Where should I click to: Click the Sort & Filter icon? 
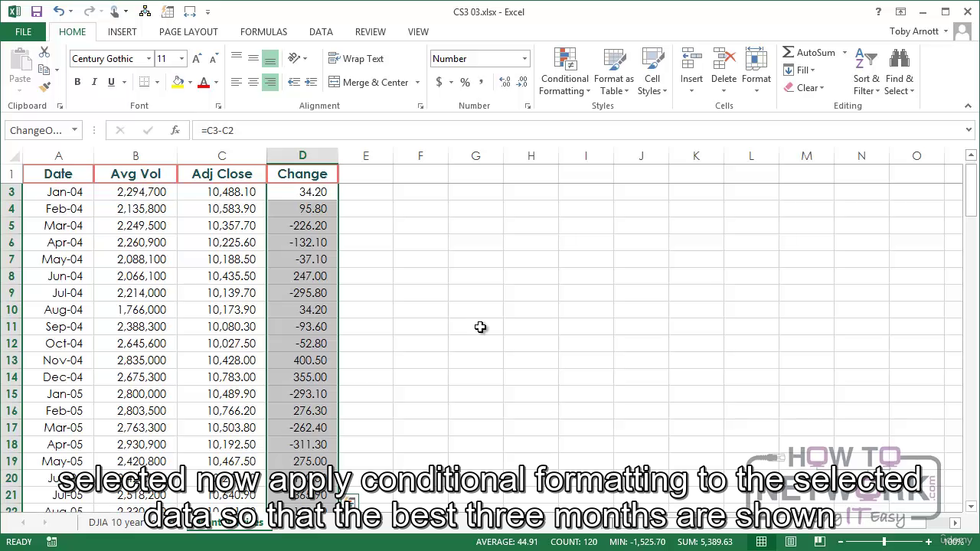(x=866, y=72)
